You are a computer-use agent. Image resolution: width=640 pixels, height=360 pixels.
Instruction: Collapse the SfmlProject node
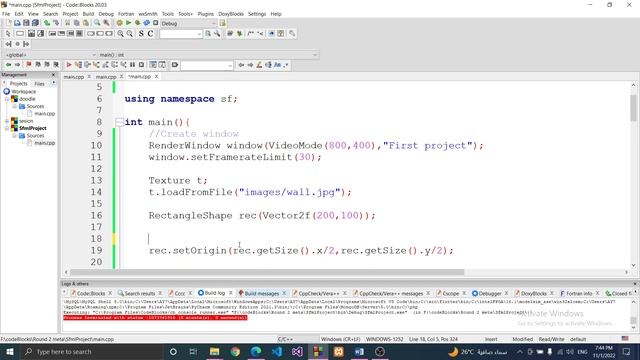click(7, 128)
